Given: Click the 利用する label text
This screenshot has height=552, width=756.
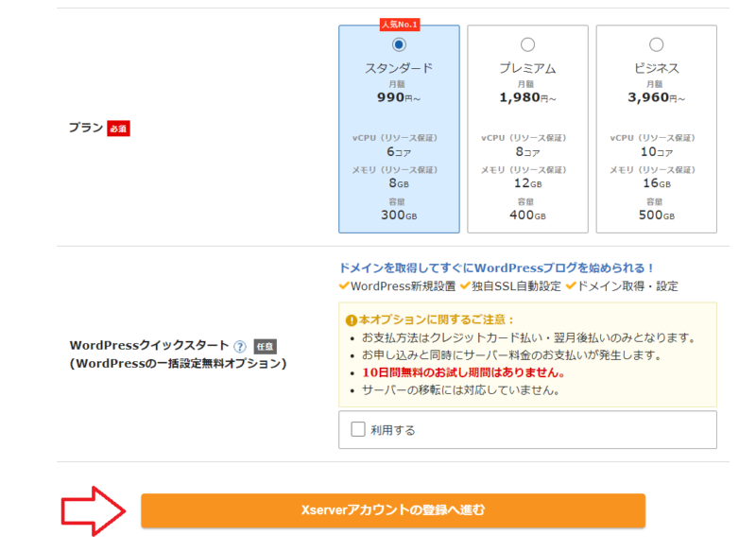Looking at the screenshot, I should [x=392, y=430].
